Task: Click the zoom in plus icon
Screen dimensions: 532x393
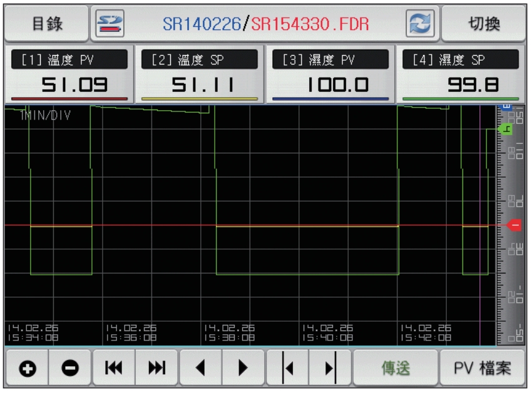Action: pos(26,368)
